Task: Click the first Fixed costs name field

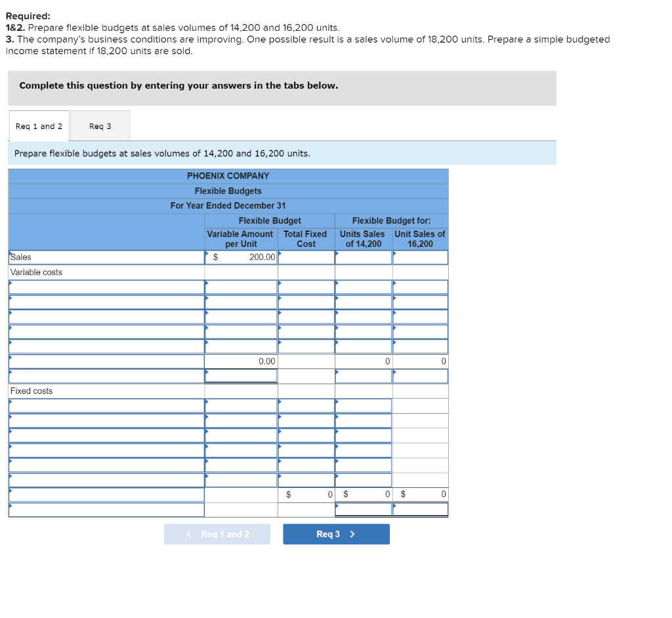Action: [x=105, y=405]
